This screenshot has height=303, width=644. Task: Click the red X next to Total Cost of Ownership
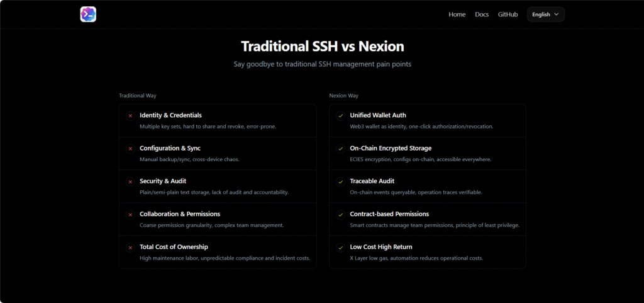point(130,248)
